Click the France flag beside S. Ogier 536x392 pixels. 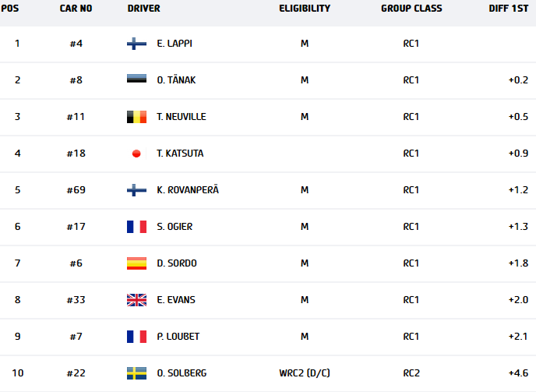[136, 227]
